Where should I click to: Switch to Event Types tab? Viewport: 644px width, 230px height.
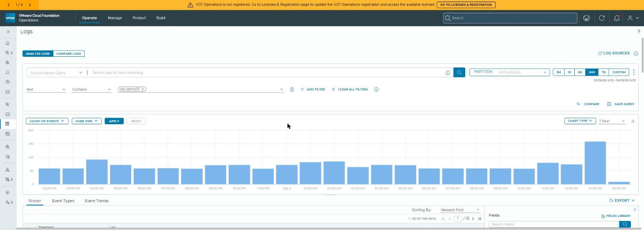click(x=63, y=201)
